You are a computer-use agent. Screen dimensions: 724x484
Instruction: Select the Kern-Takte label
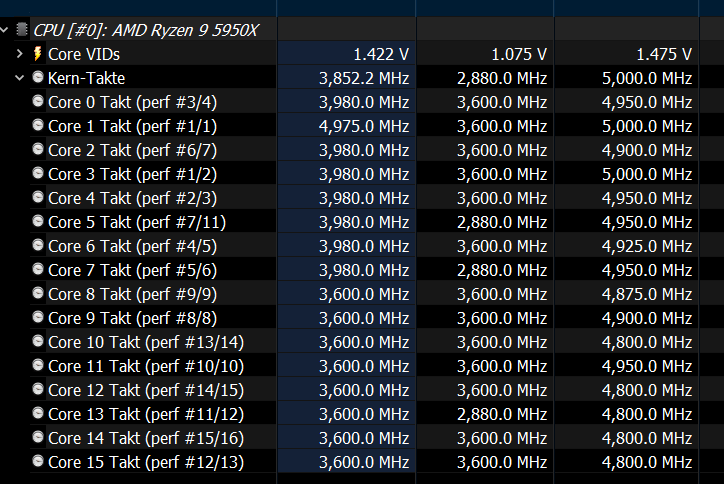coord(86,78)
